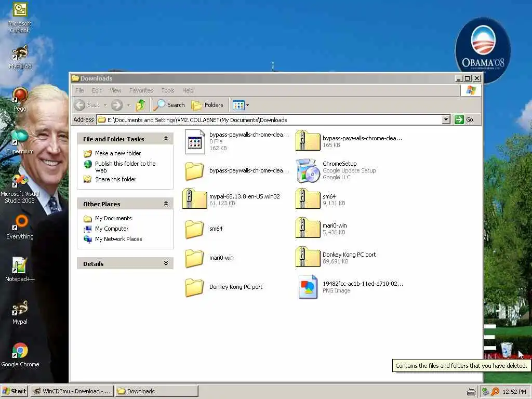Click the Start button
532x399 pixels.
pyautogui.click(x=14, y=391)
